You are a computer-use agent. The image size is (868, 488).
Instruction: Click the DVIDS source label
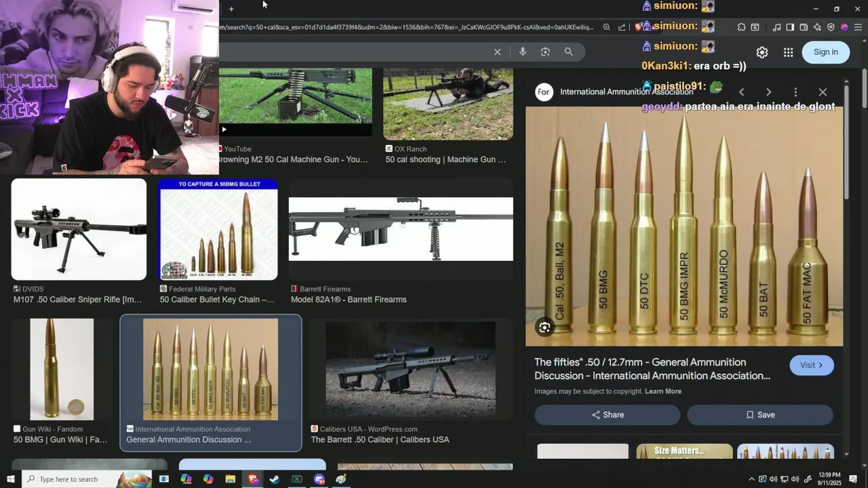click(x=33, y=289)
